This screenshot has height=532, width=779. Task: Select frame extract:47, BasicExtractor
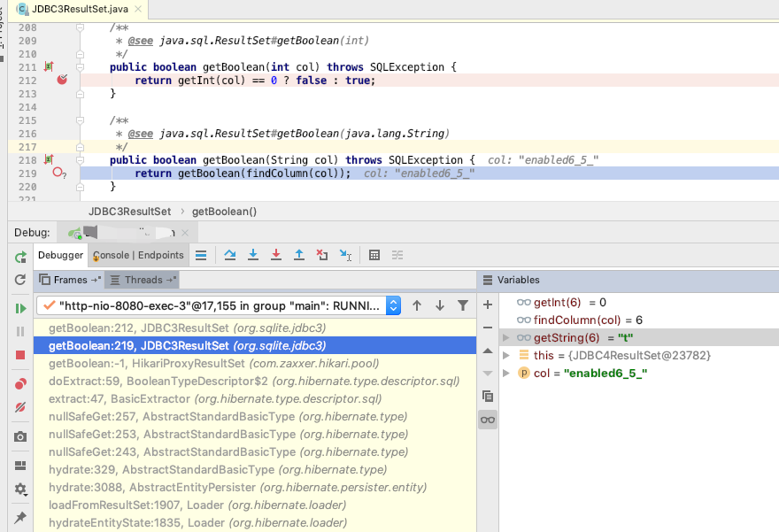[255, 399]
